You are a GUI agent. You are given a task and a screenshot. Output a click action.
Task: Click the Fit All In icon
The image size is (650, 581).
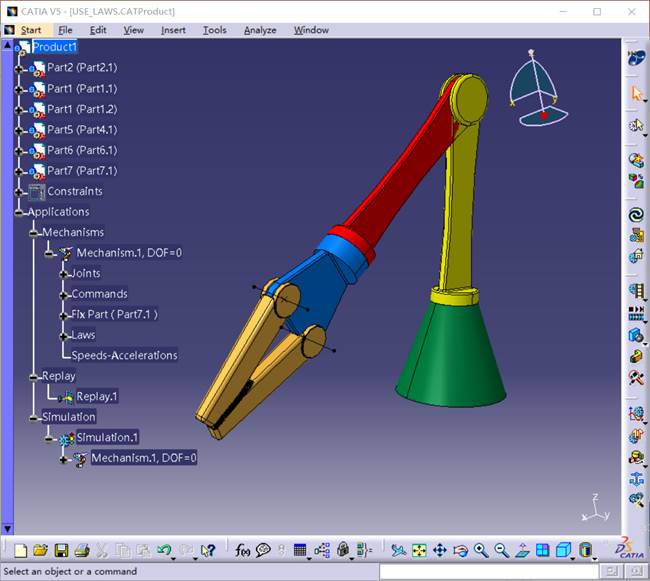click(x=419, y=550)
